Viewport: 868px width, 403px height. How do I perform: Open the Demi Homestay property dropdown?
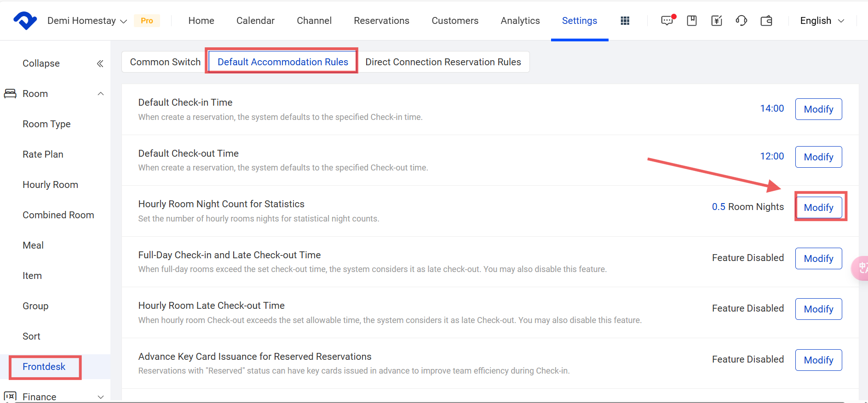click(87, 21)
